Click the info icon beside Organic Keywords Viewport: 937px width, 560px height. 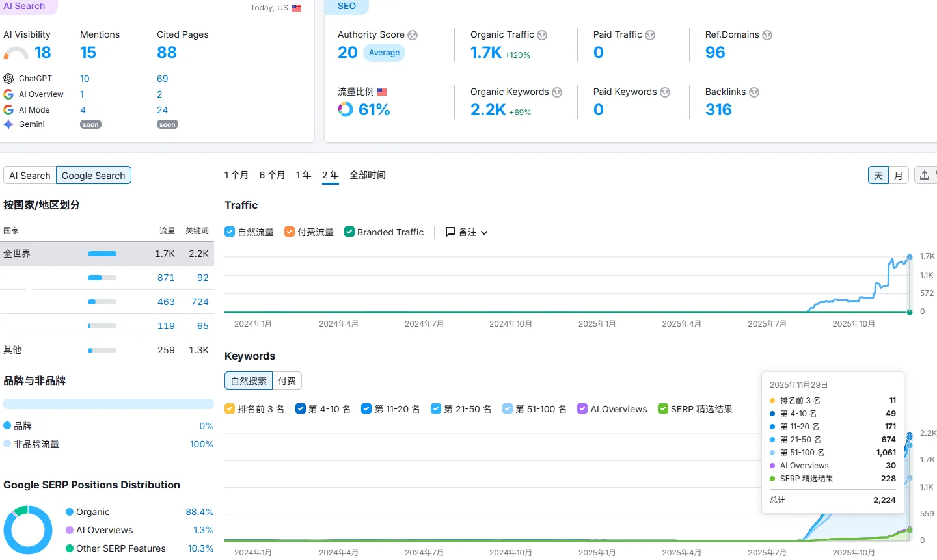pyautogui.click(x=557, y=92)
